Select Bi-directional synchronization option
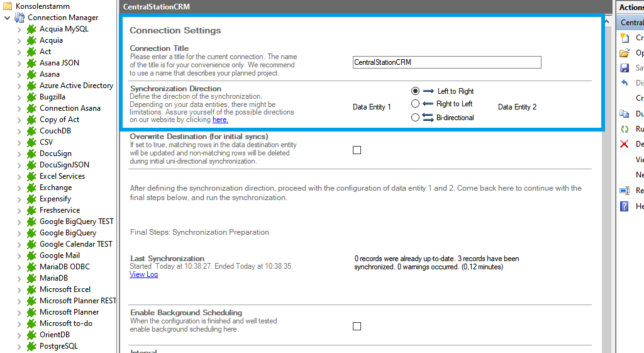Viewport: 644px width, 353px height. coord(415,118)
